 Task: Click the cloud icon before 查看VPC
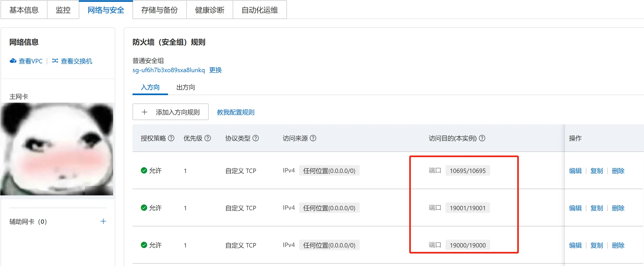pyautogui.click(x=13, y=61)
